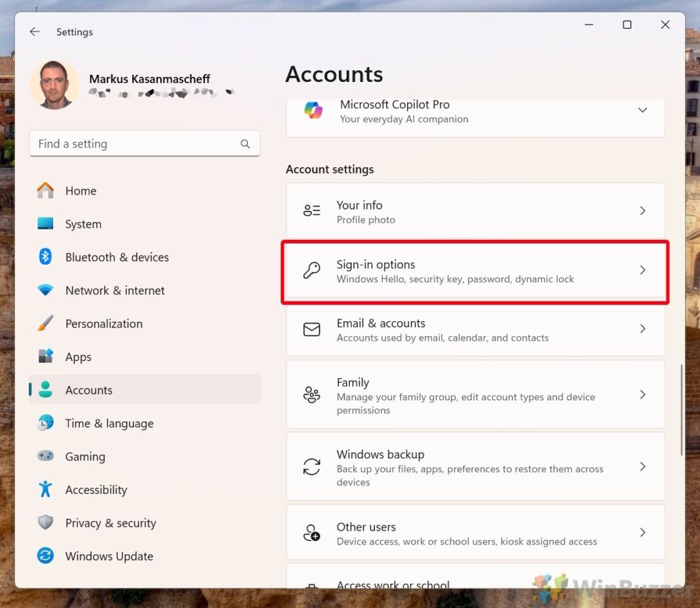Image resolution: width=700 pixels, height=608 pixels.
Task: Click the magnifier search icon
Action: (x=245, y=143)
